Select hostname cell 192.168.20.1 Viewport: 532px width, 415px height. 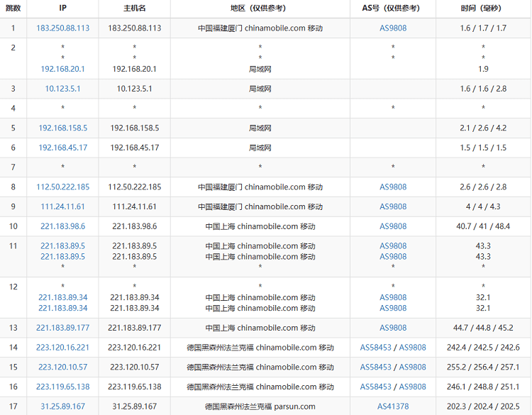(134, 69)
